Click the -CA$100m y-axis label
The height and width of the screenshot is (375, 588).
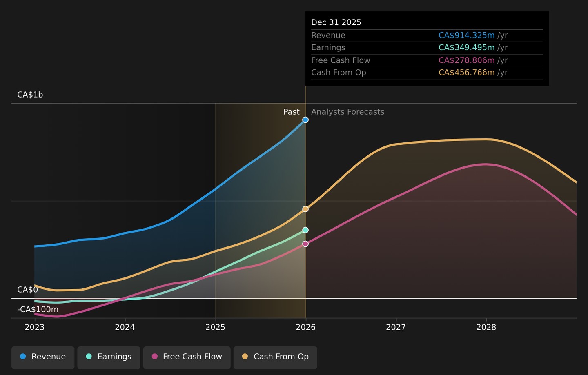(x=38, y=309)
